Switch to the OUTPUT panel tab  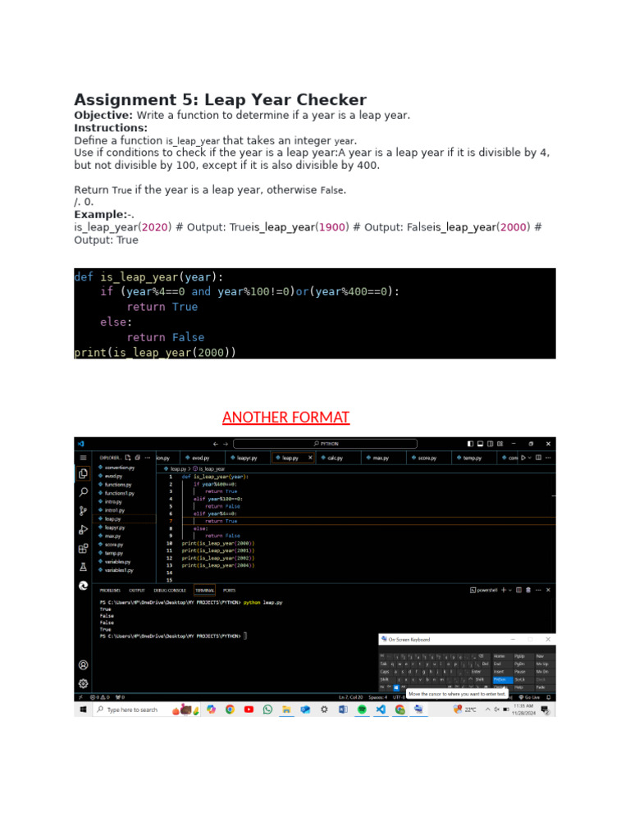pyautogui.click(x=137, y=591)
